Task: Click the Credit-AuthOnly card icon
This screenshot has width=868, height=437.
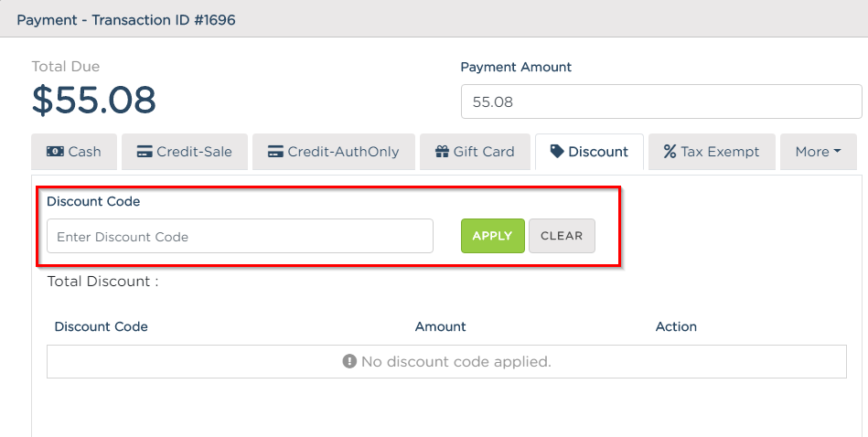Action: click(x=275, y=152)
